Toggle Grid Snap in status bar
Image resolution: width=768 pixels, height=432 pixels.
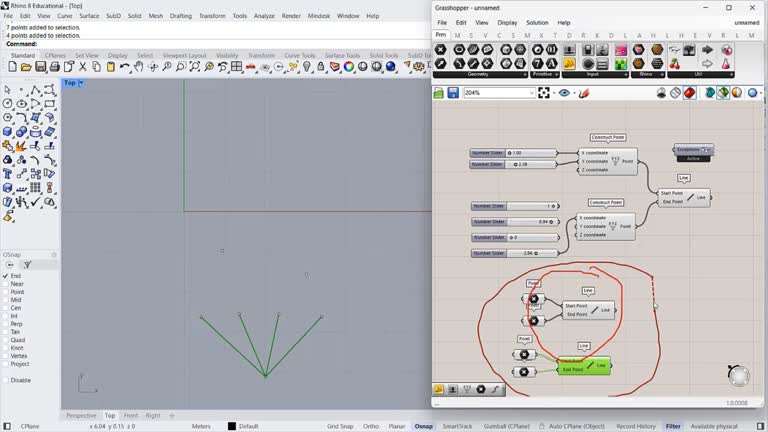tap(340, 426)
